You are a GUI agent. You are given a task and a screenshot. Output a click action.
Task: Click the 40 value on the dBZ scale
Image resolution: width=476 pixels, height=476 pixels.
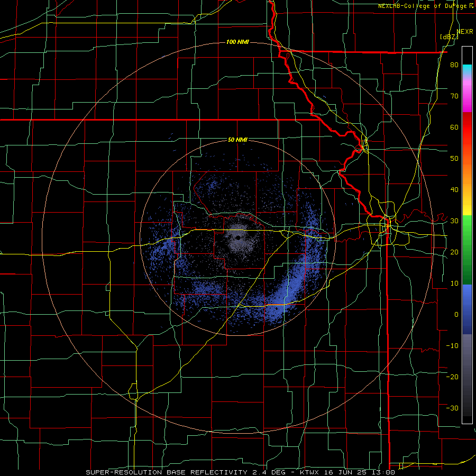tap(454, 190)
